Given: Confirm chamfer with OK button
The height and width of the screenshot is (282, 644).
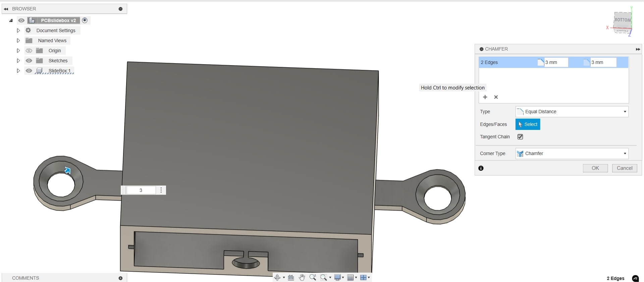Looking at the screenshot, I should point(595,168).
